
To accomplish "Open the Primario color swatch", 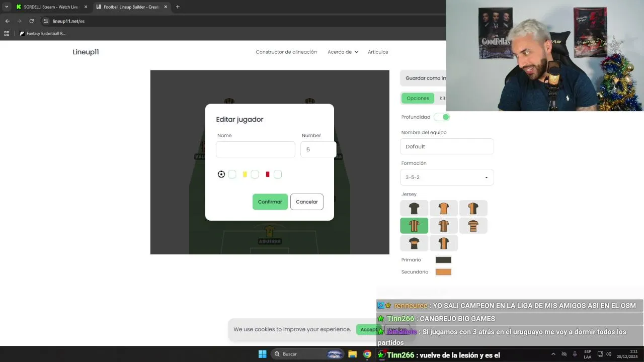I will [443, 260].
